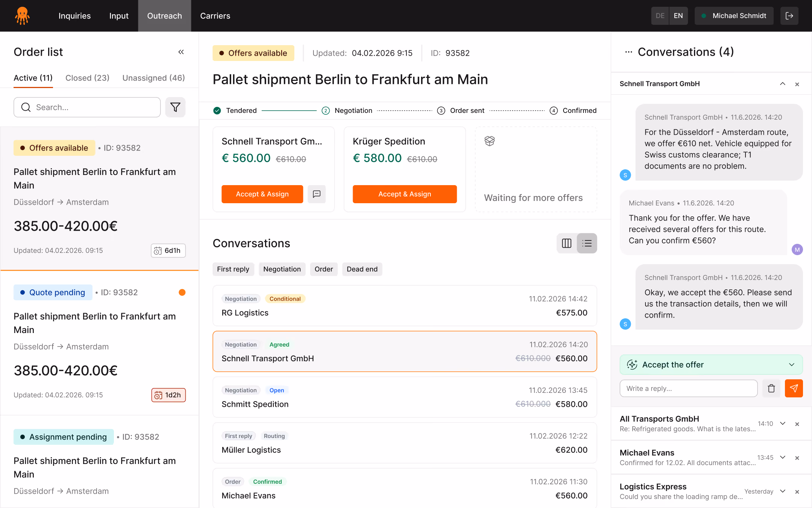812x508 pixels.
Task: Toggle the Negotiation filter chip
Action: [x=282, y=269]
